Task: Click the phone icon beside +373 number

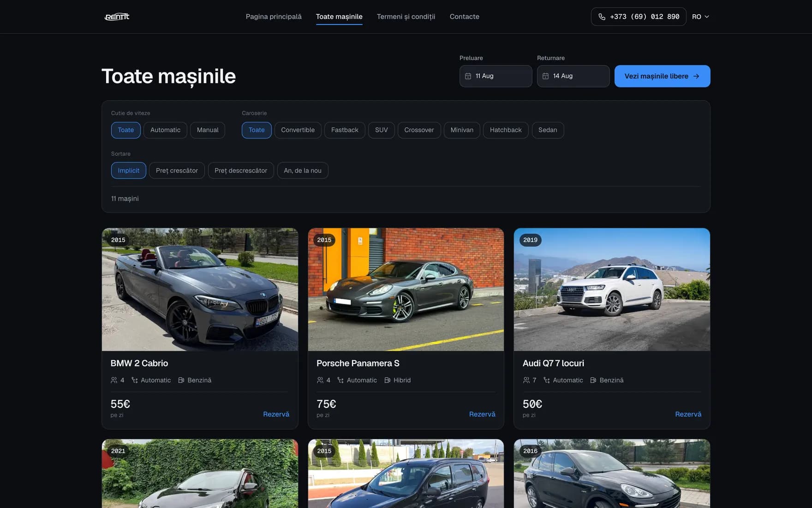Action: tap(602, 17)
